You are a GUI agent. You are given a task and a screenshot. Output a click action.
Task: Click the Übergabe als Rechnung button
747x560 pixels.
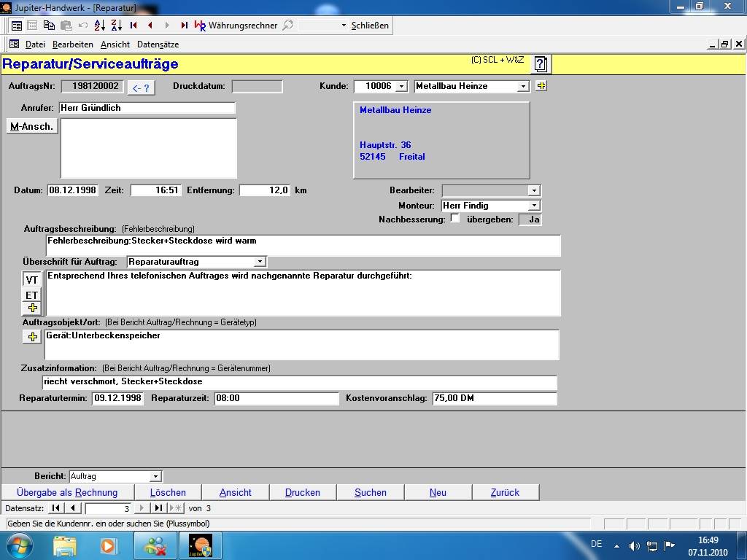[67, 493]
